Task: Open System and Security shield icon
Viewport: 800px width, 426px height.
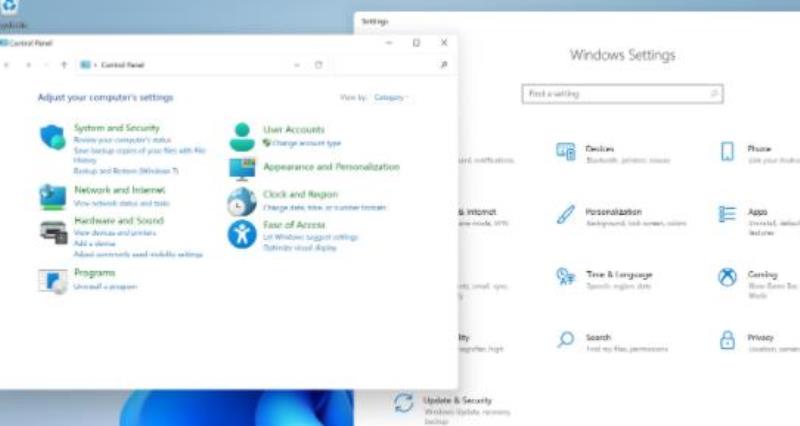Action: pyautogui.click(x=53, y=137)
